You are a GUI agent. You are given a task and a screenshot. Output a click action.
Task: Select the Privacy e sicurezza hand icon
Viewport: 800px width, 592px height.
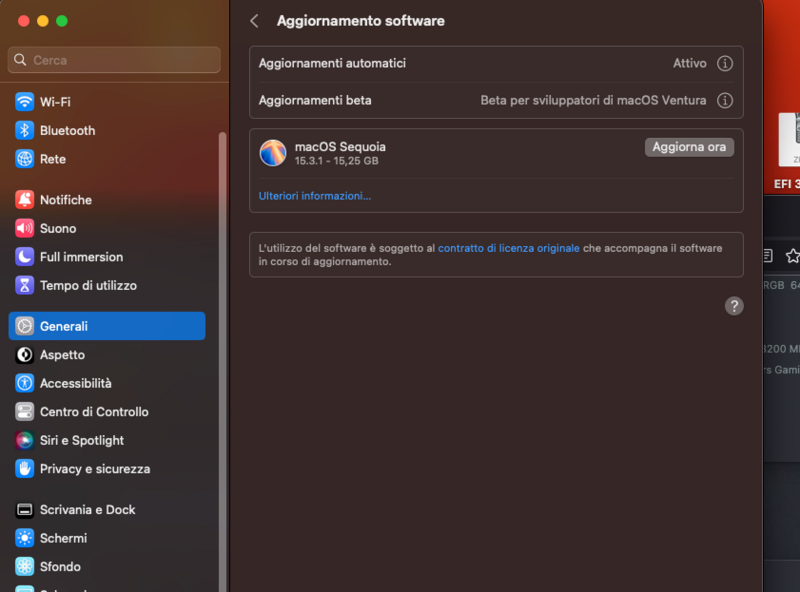22,468
